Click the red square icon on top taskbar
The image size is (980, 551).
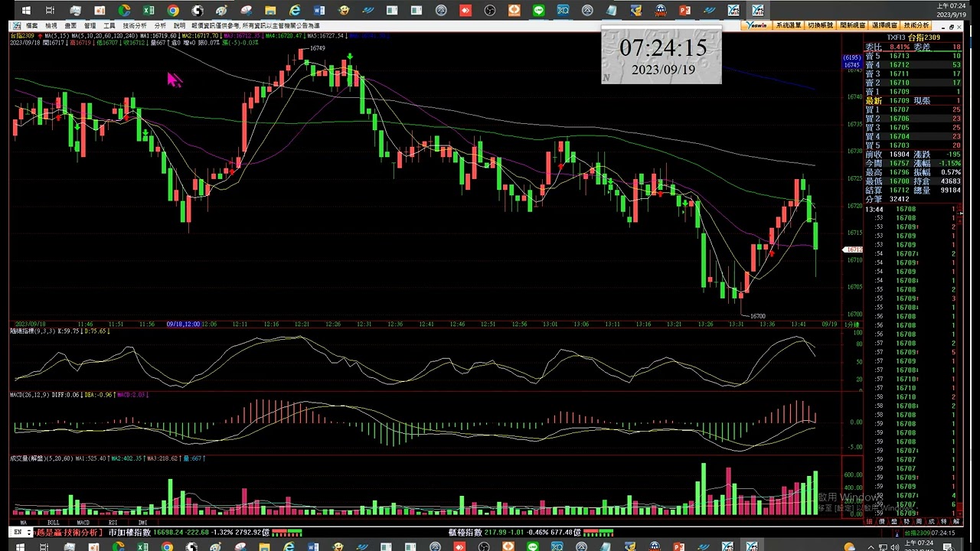coord(465,10)
